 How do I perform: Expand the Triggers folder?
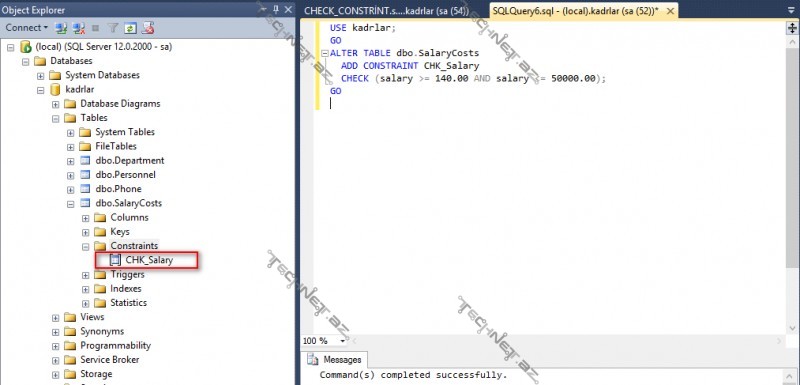pos(86,275)
